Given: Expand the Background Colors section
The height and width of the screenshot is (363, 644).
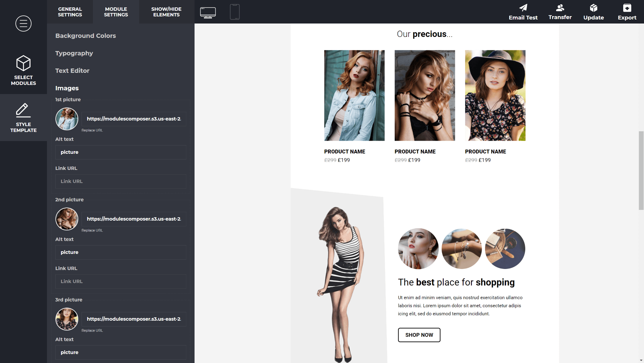Looking at the screenshot, I should pyautogui.click(x=86, y=36).
